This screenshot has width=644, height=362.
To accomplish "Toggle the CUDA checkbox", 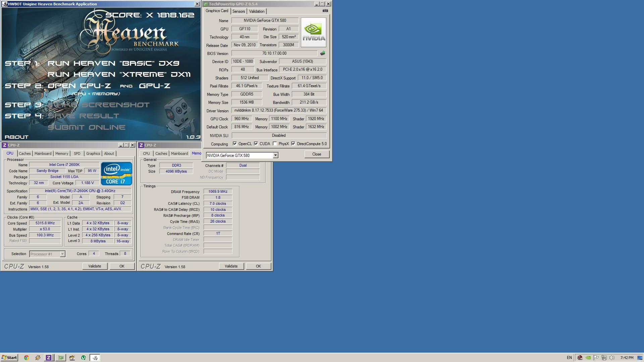I will pyautogui.click(x=256, y=144).
